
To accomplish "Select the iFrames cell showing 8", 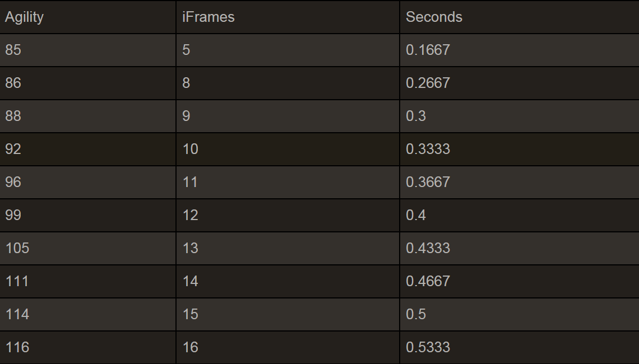I will (187, 83).
